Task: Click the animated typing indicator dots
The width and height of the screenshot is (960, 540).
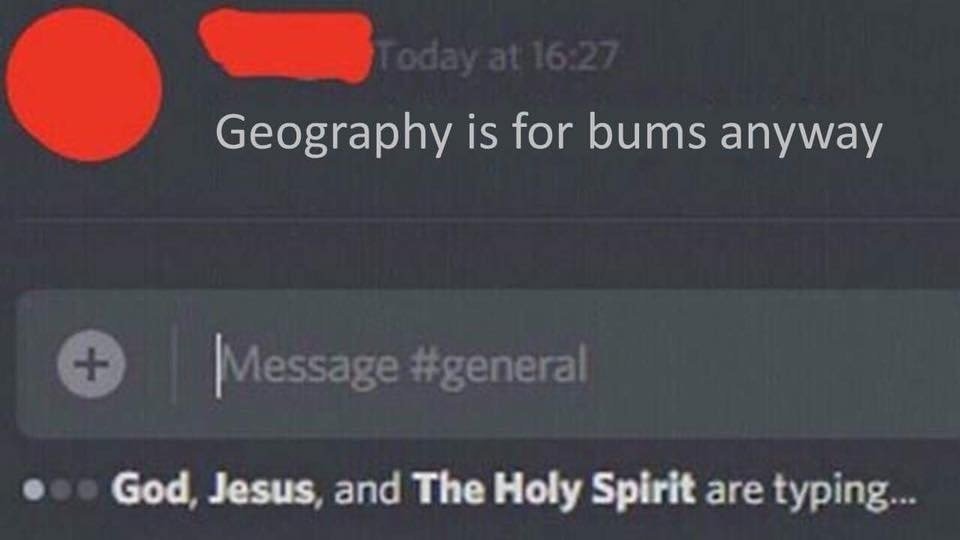Action: point(61,490)
